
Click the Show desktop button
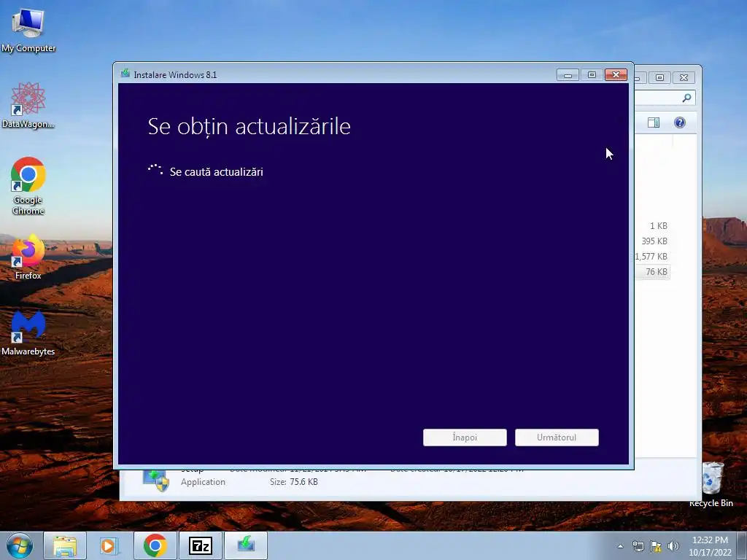(x=741, y=546)
